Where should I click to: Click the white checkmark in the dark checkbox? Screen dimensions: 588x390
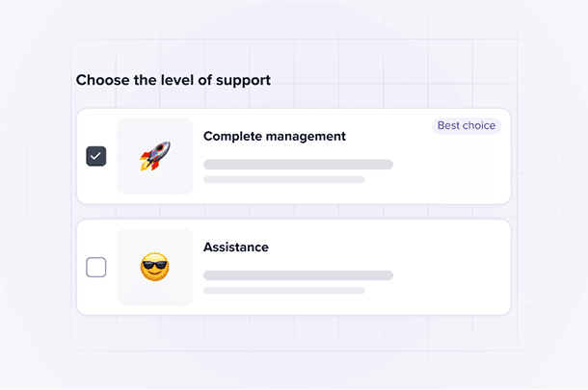[x=96, y=156]
